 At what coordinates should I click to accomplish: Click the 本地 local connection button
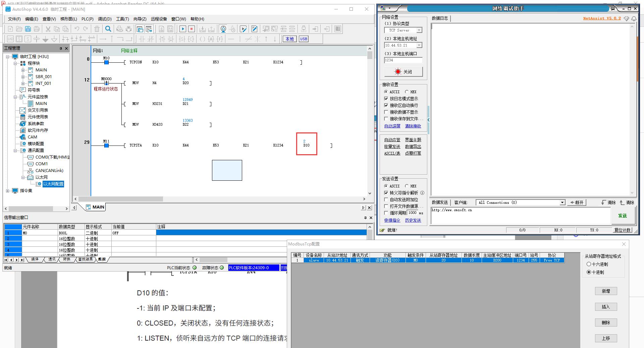click(x=289, y=39)
